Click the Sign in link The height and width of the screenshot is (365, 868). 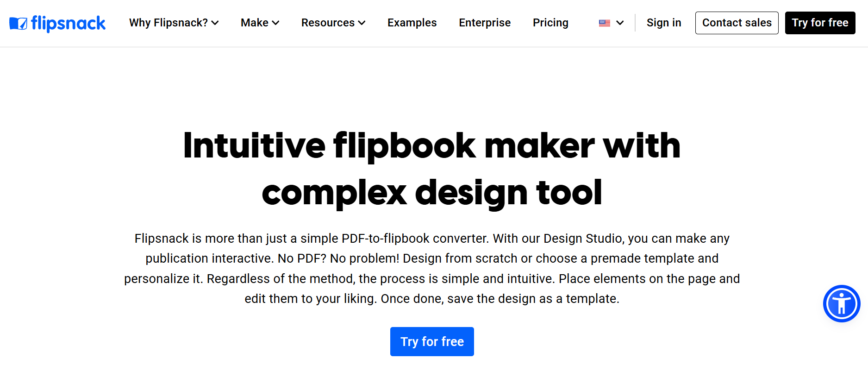click(x=664, y=23)
